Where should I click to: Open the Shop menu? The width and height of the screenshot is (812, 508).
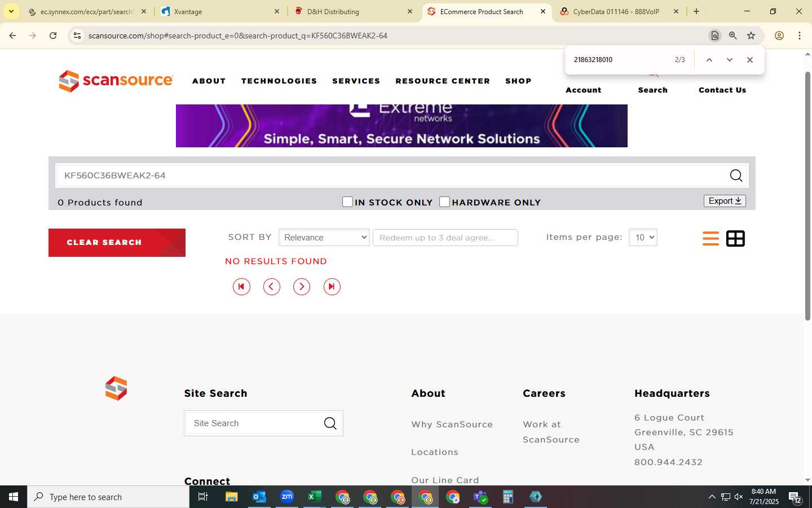(x=518, y=81)
